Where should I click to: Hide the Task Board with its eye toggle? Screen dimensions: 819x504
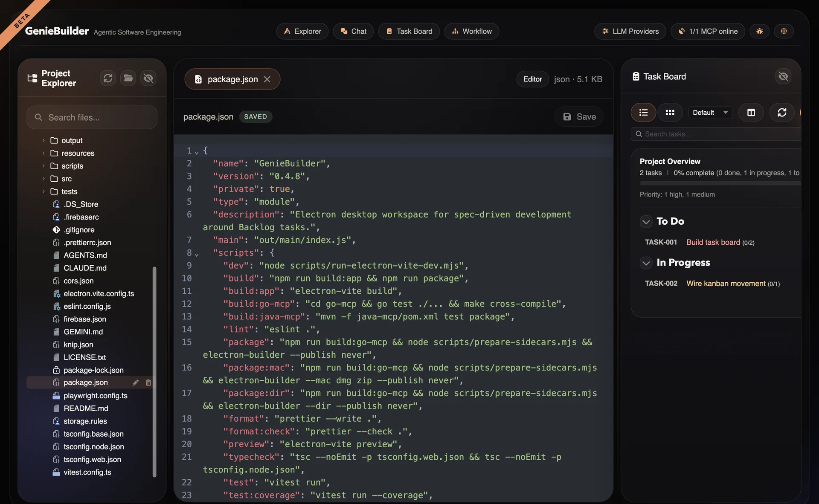tap(783, 76)
